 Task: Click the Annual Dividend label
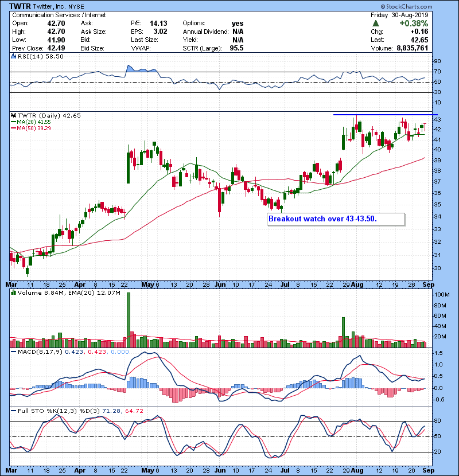click(x=205, y=32)
